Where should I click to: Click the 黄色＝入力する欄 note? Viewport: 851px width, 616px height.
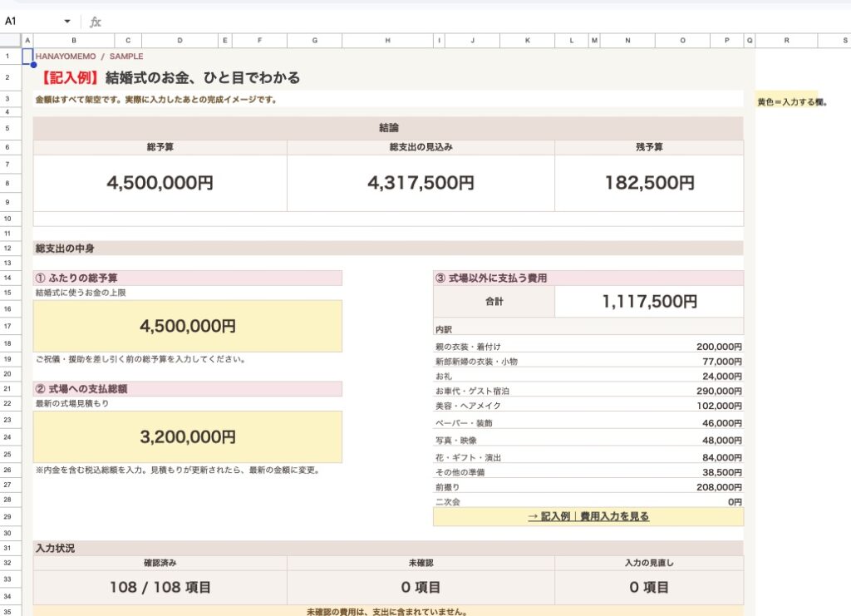[792, 102]
